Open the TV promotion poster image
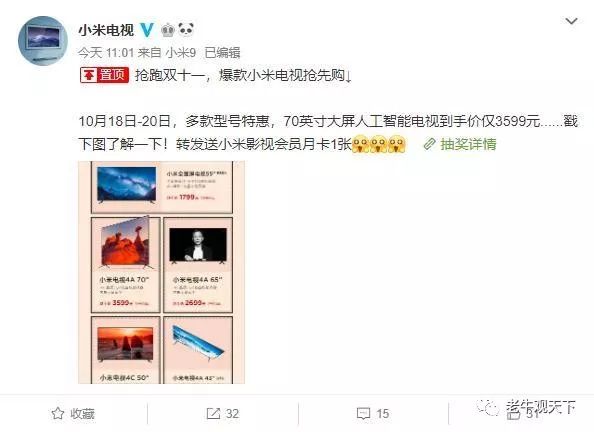 (x=161, y=272)
